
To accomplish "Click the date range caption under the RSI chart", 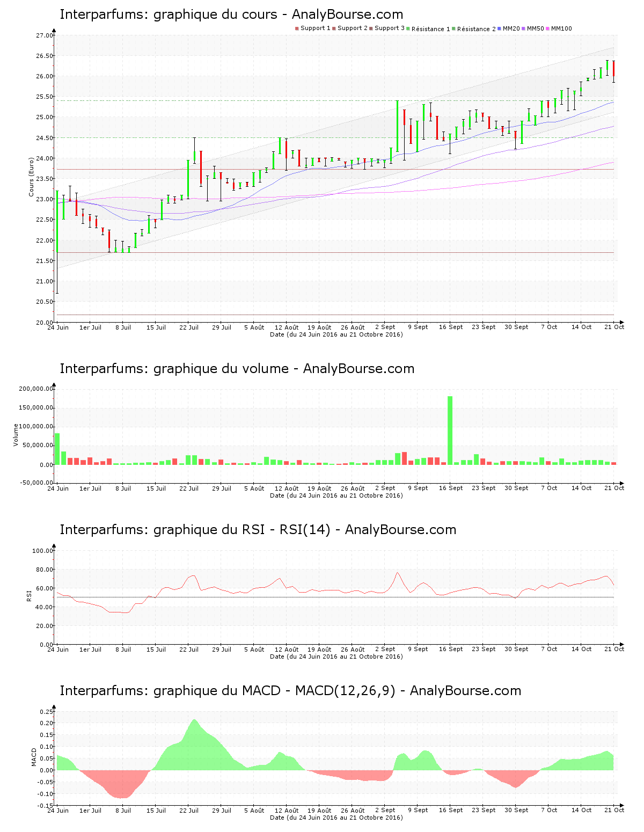I will (x=336, y=656).
